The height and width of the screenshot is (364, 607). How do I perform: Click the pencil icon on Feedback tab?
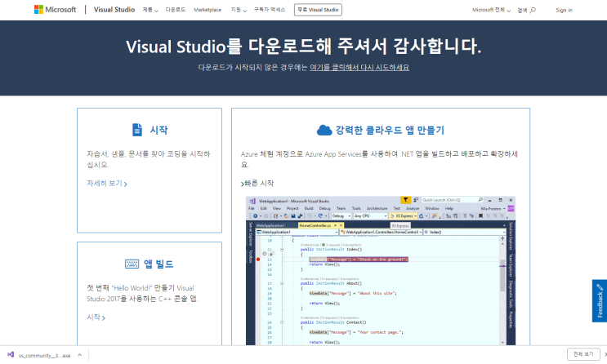600,287
